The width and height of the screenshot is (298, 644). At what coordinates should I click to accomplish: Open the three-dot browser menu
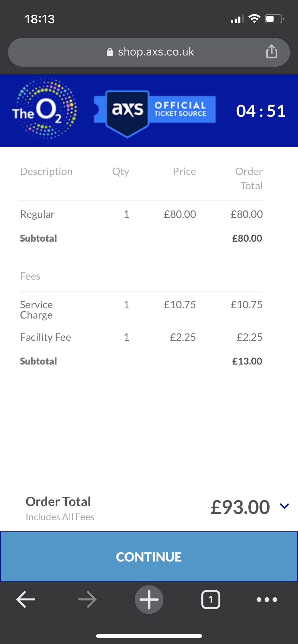point(267,599)
